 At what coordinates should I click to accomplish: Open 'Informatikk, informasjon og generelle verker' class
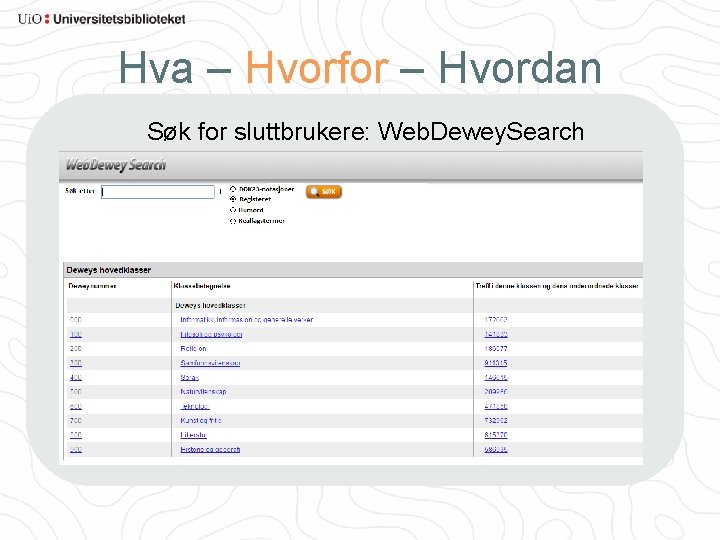[x=247, y=320]
